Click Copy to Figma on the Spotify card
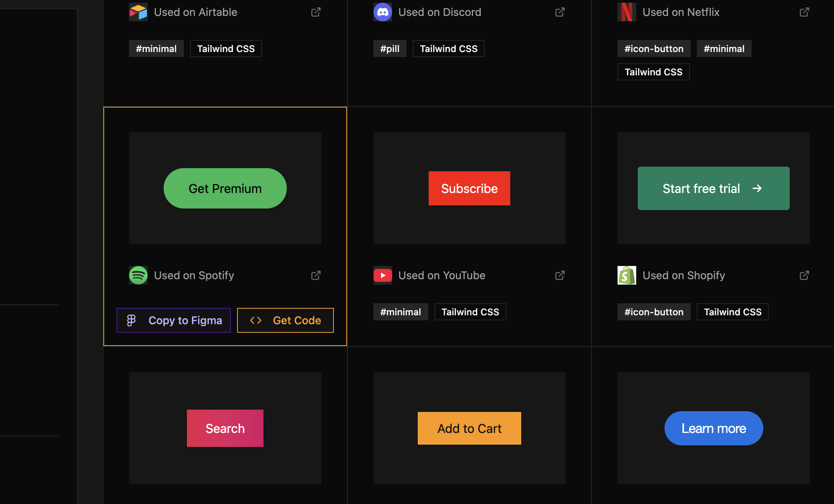The image size is (834, 504). pos(173,320)
